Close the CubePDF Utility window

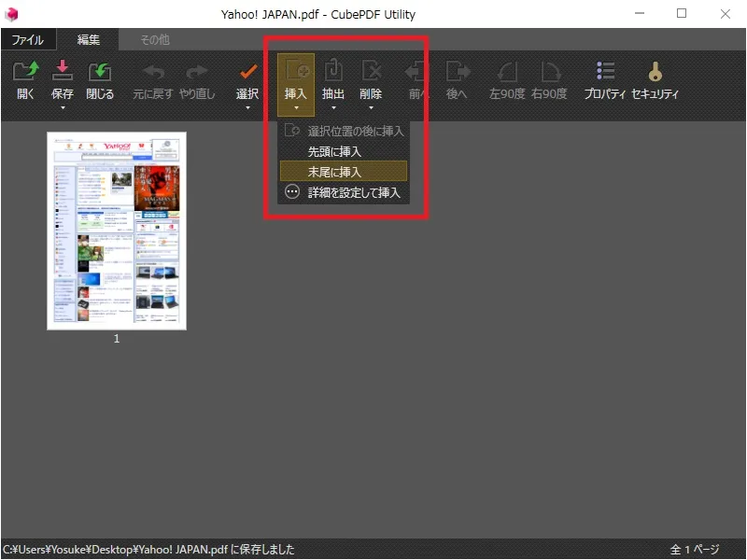click(726, 14)
